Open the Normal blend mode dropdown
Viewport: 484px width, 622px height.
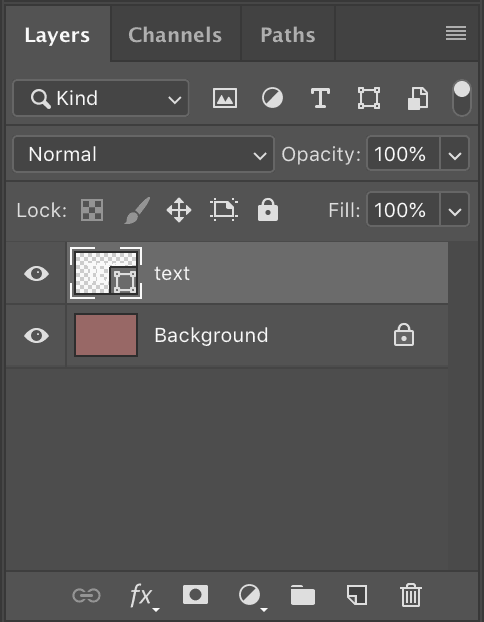[x=143, y=154]
